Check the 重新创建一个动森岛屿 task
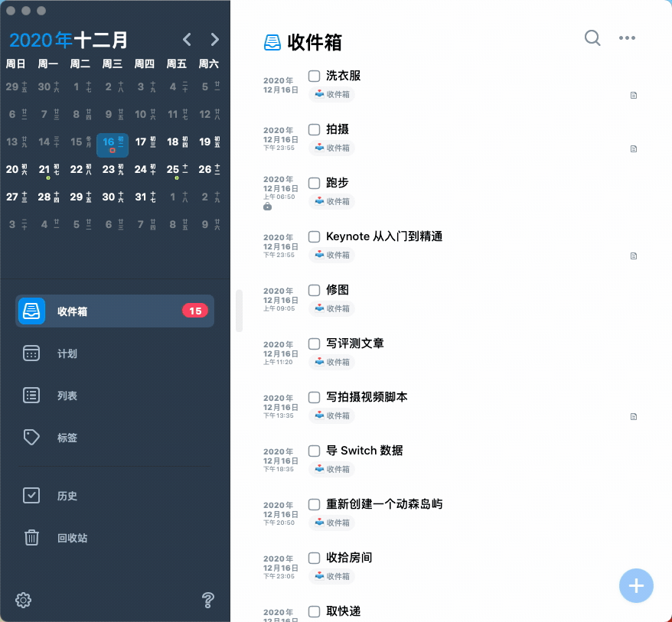 coord(314,505)
